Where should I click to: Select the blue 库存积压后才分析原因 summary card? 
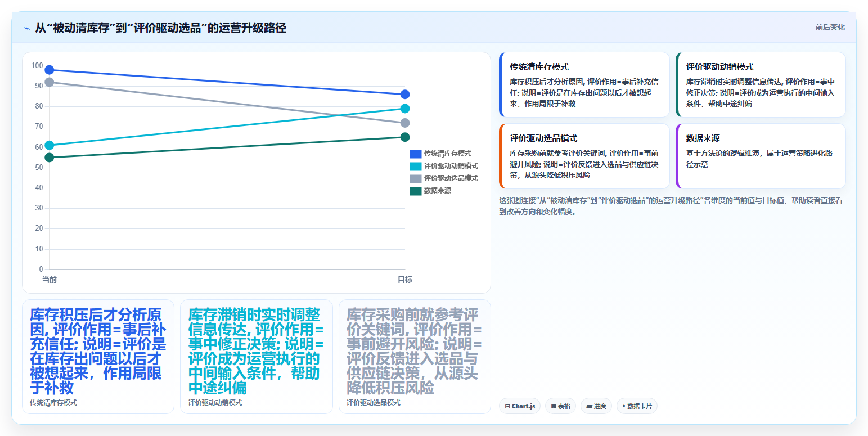[98, 357]
